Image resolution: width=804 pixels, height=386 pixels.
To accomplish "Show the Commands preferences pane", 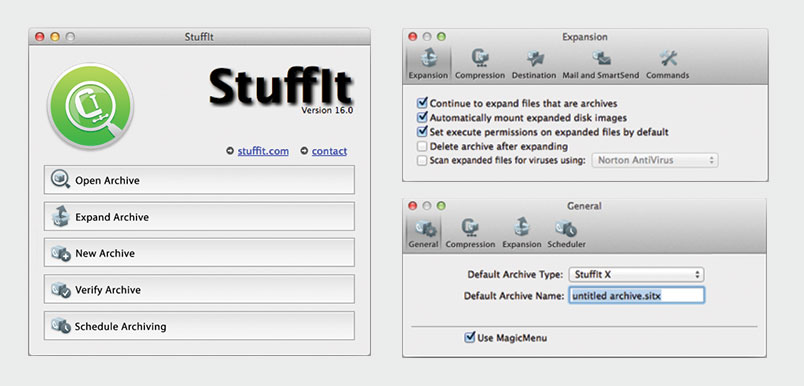I will pyautogui.click(x=667, y=64).
